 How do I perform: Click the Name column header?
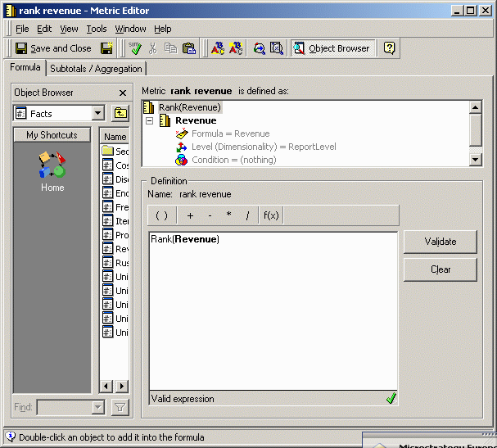[x=115, y=137]
